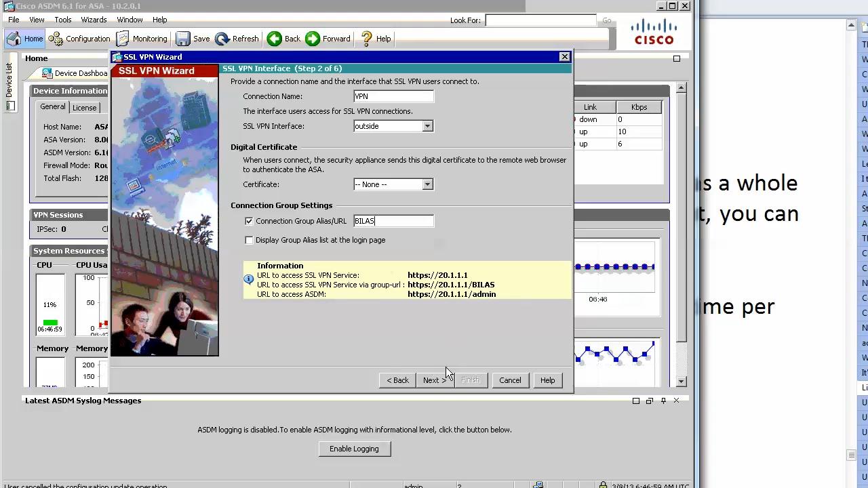The height and width of the screenshot is (488, 868).
Task: Click the Save floppy icon
Action: (183, 39)
